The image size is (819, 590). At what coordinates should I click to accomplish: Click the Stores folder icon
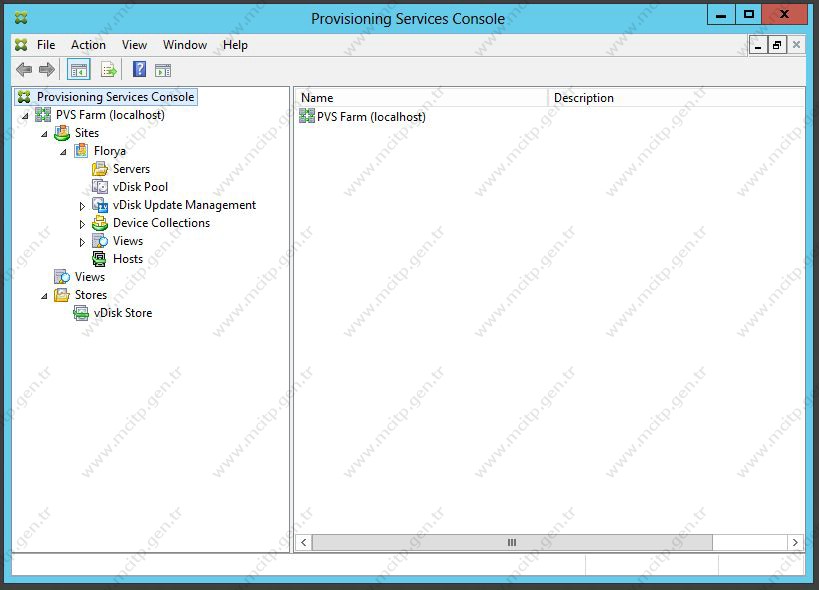[x=62, y=294]
